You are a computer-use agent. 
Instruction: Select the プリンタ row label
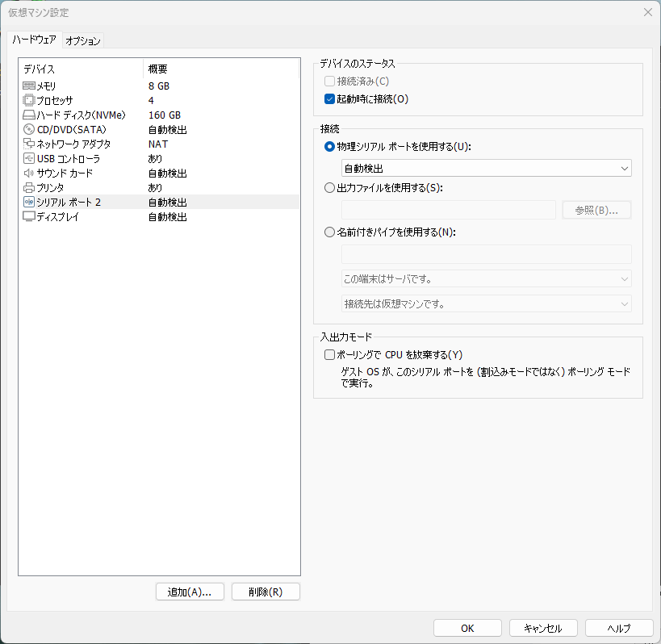pos(50,187)
